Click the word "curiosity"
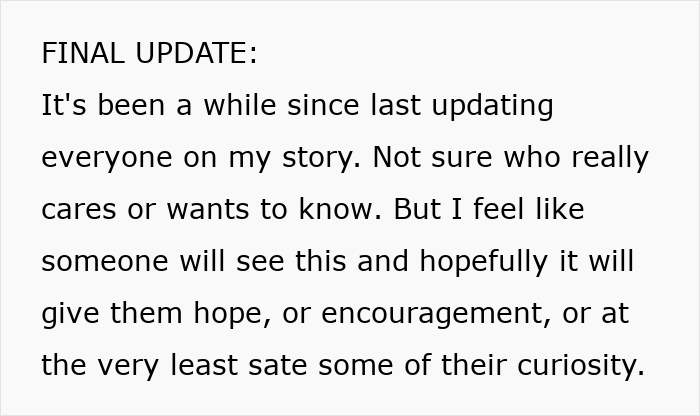The image size is (700, 416). click(x=582, y=366)
